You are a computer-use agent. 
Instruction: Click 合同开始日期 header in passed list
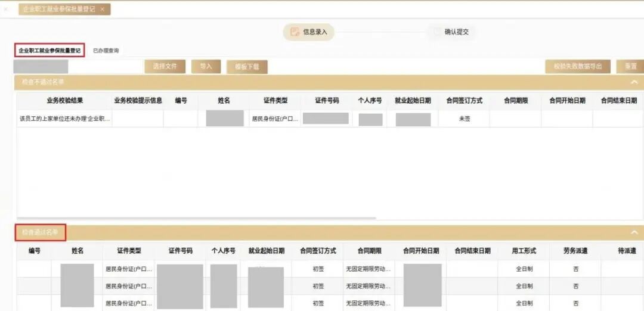421,251
